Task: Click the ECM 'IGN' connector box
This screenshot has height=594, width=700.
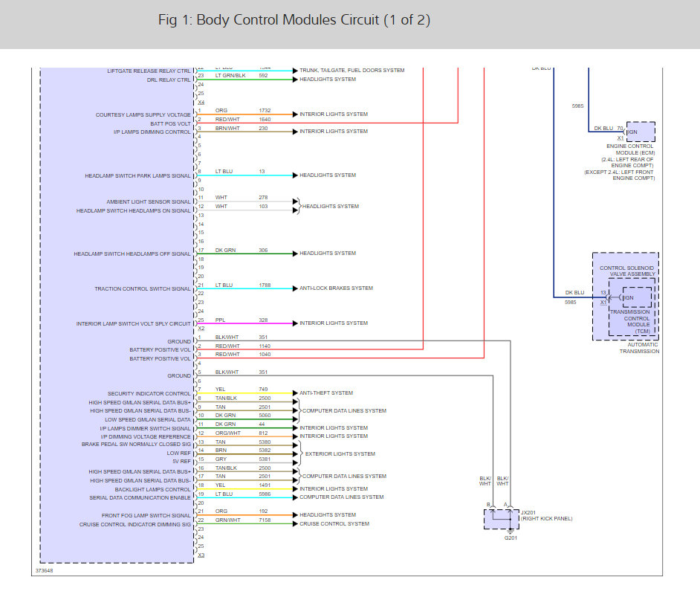Action: pyautogui.click(x=641, y=132)
